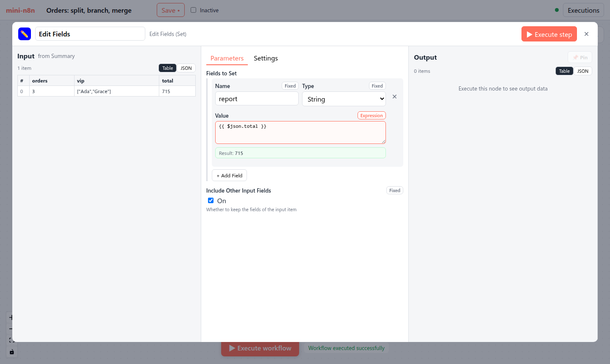Click the vip cell ["Ada","Grace"]
The width and height of the screenshot is (610, 364).
click(x=116, y=91)
